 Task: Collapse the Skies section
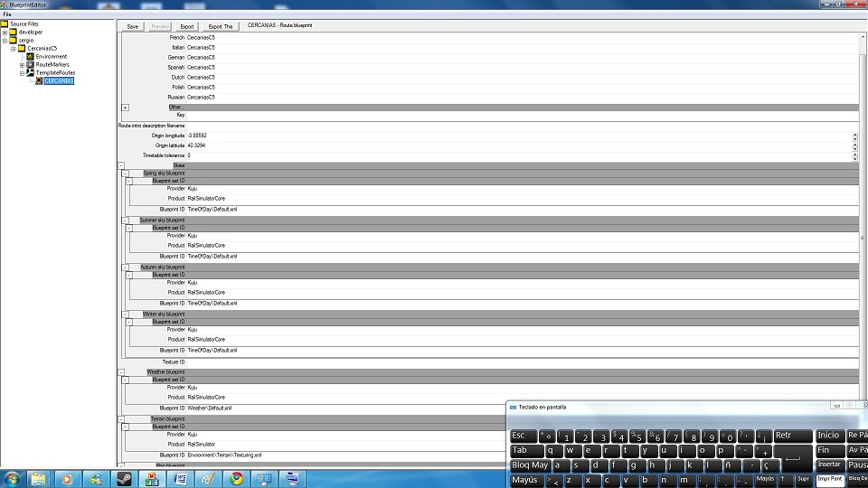pyautogui.click(x=121, y=165)
